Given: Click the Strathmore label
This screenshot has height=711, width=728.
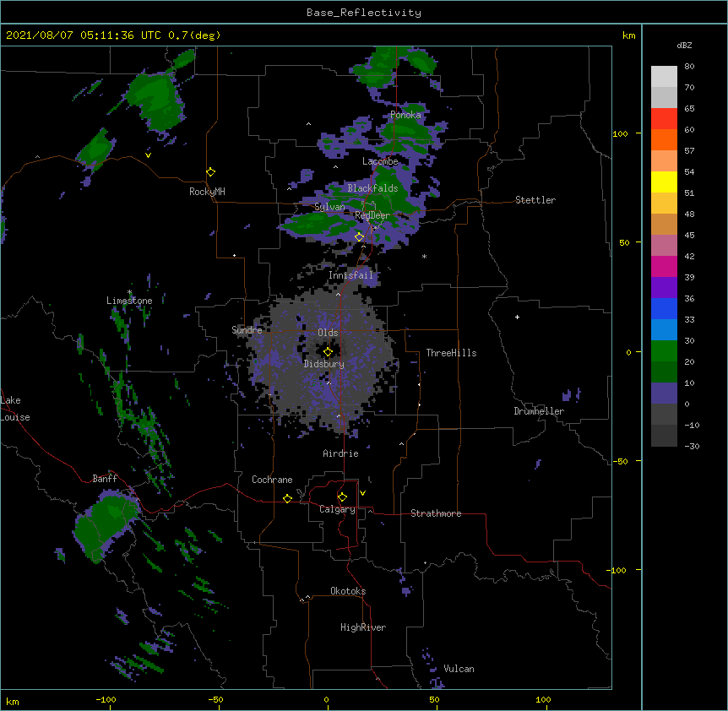Looking at the screenshot, I should tap(436, 513).
